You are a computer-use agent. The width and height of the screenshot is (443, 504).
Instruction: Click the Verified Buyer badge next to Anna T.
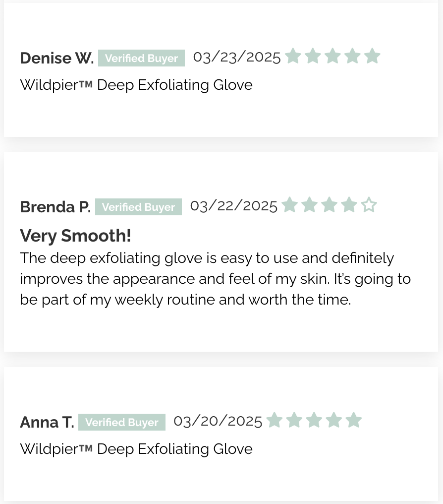pos(122,422)
